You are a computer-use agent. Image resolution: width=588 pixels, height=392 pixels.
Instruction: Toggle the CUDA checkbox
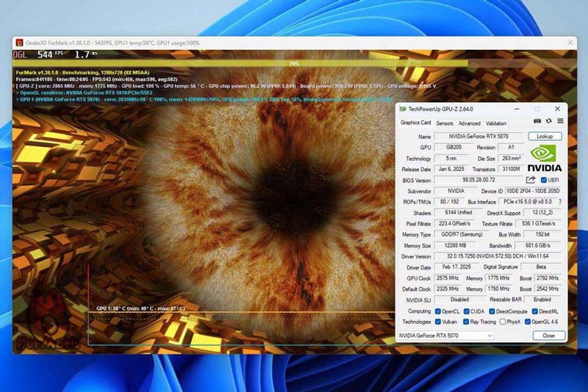466,311
